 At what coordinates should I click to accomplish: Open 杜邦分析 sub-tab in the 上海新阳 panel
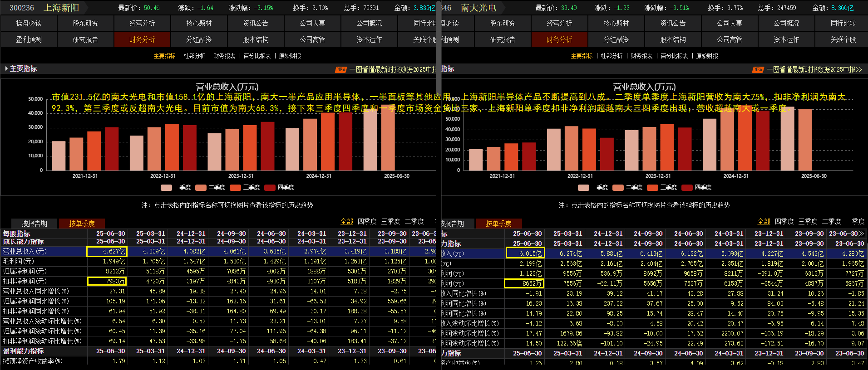pos(195,56)
